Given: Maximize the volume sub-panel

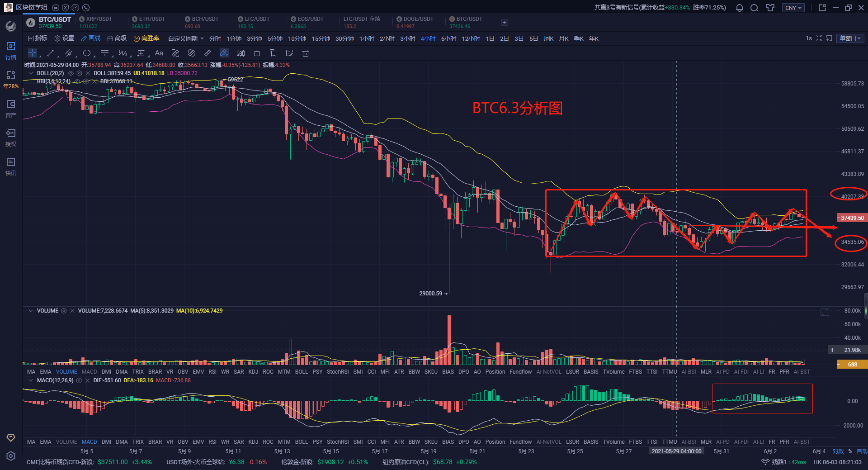Looking at the screenshot, I should click(825, 312).
